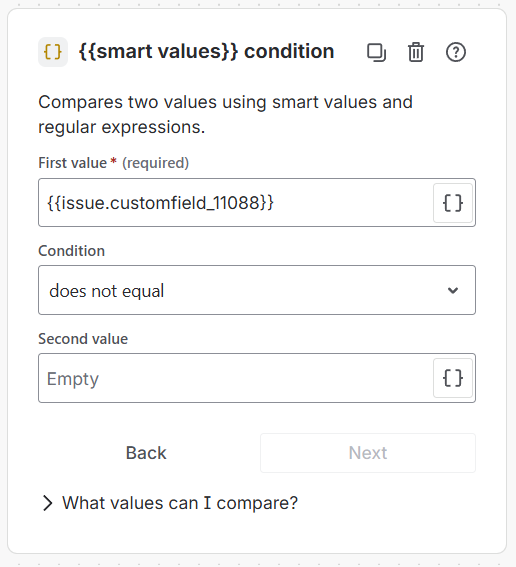Open smart value picker for First value

[453, 203]
